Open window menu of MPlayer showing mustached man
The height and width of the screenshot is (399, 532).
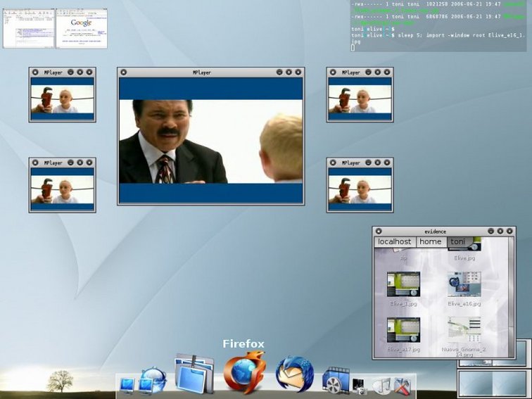click(x=124, y=72)
